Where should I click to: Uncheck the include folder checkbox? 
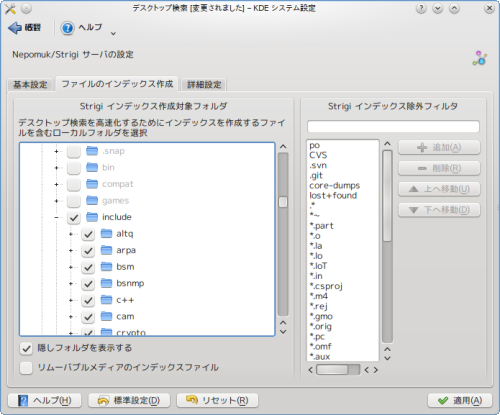74,217
